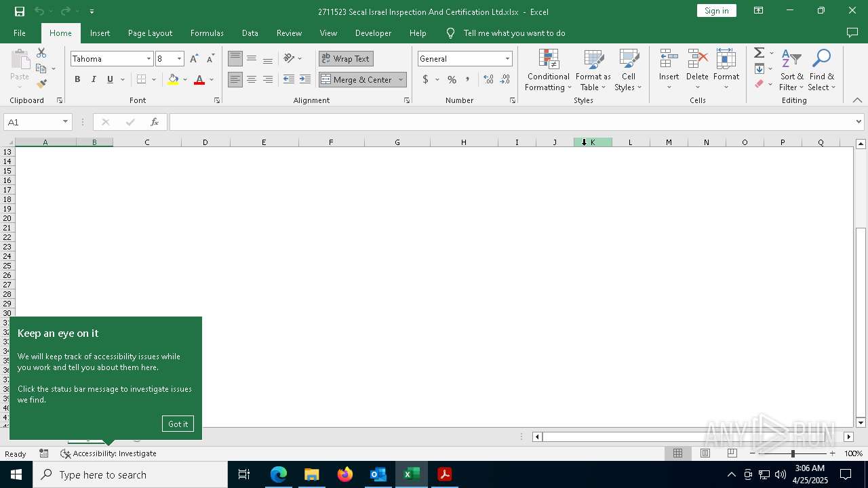The image size is (868, 488).
Task: Switch to Page Layout view in status bar
Action: pos(705,453)
